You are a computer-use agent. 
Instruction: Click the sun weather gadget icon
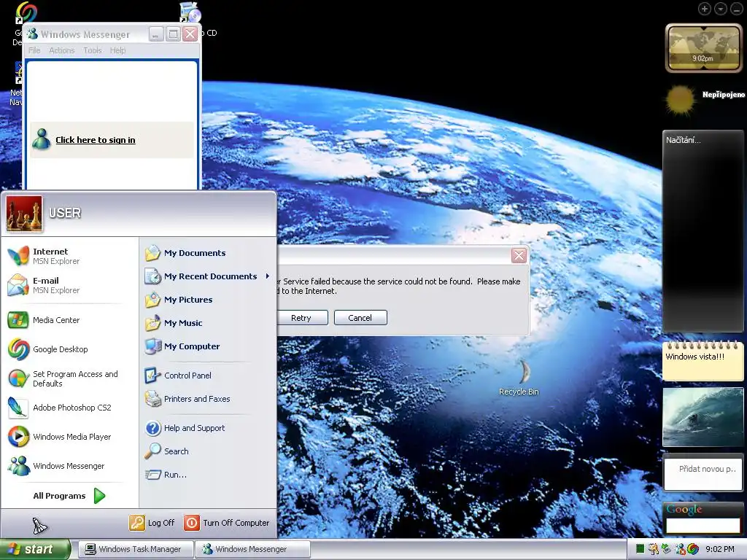(680, 99)
